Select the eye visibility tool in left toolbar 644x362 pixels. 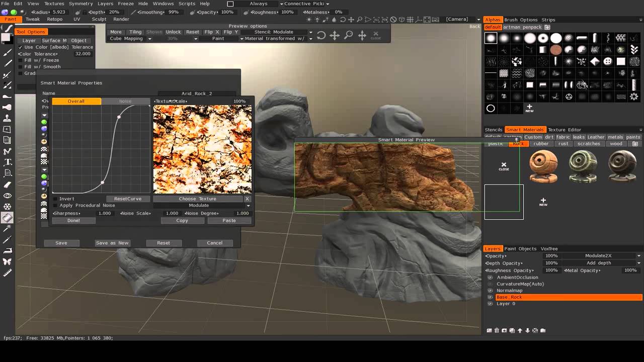[x=8, y=196]
